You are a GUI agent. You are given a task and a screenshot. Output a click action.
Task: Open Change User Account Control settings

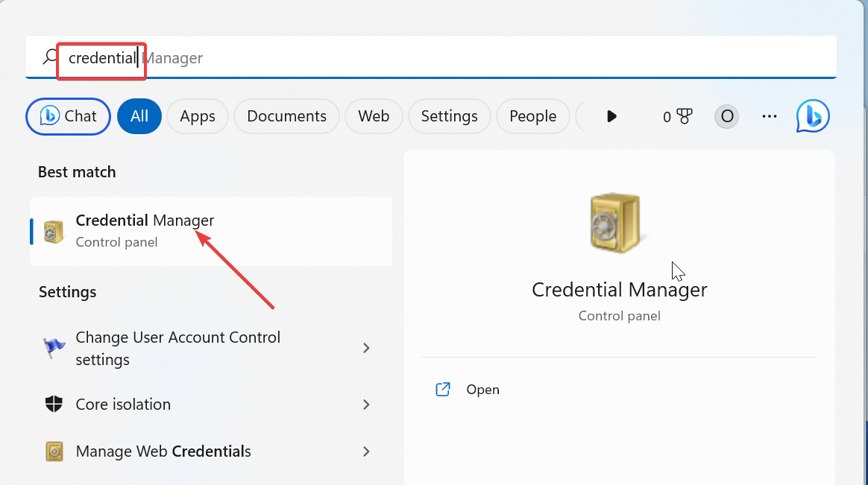coord(212,349)
